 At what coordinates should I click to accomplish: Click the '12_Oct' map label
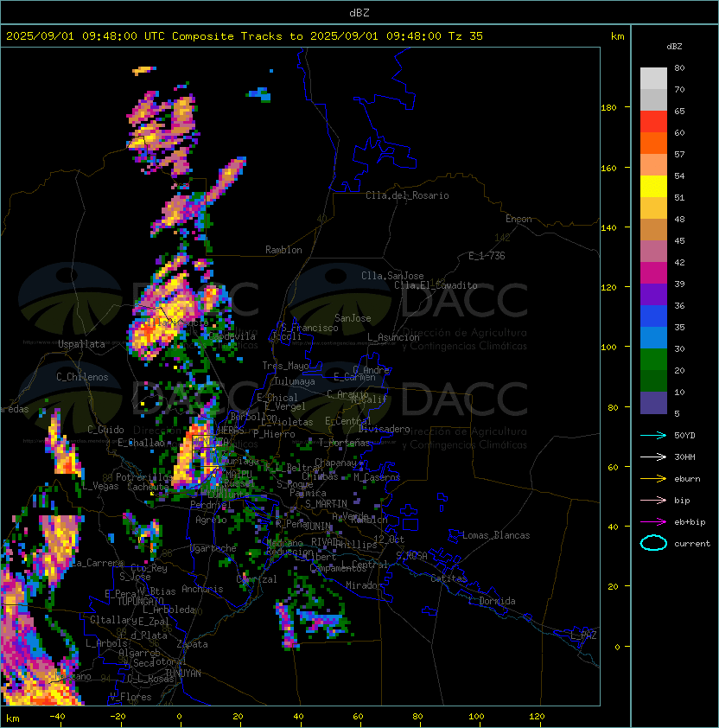[x=389, y=540]
